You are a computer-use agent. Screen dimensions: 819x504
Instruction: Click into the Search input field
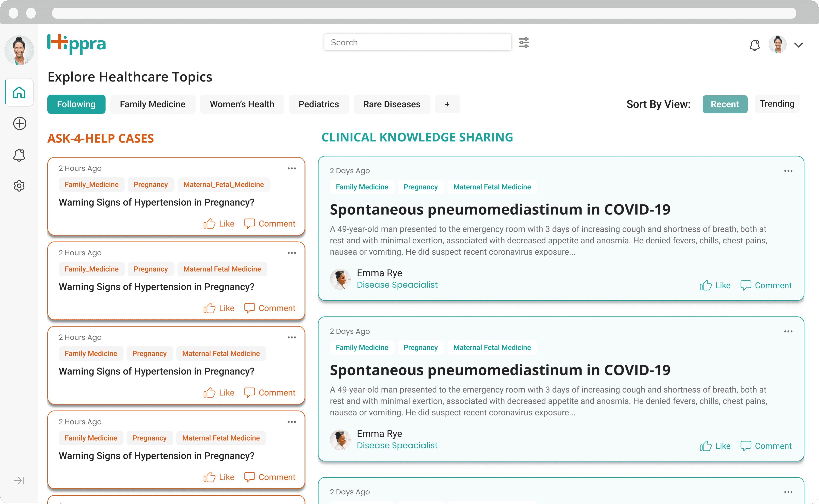click(417, 42)
